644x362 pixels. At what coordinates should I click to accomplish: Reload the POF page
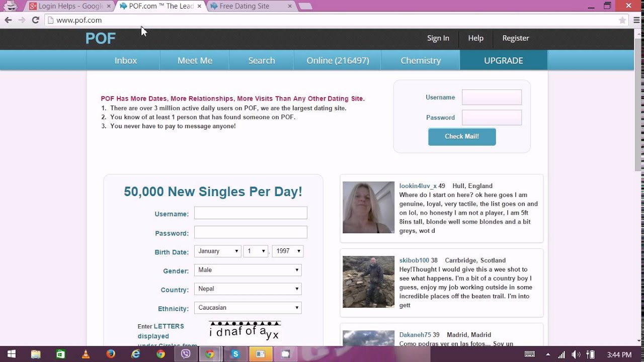click(35, 20)
